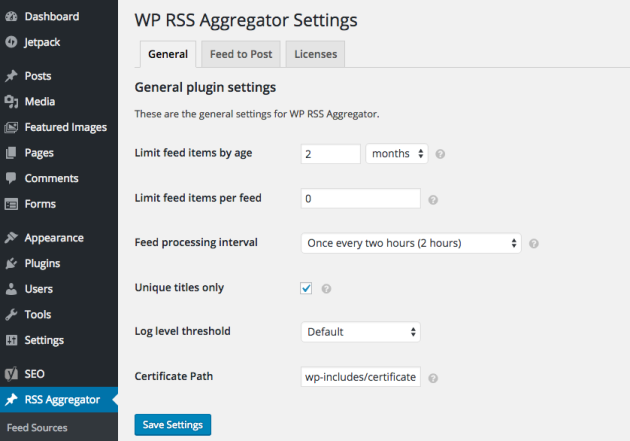Open help tooltip for Feed processing interval
Screen dimensions: 630x441
tap(534, 243)
